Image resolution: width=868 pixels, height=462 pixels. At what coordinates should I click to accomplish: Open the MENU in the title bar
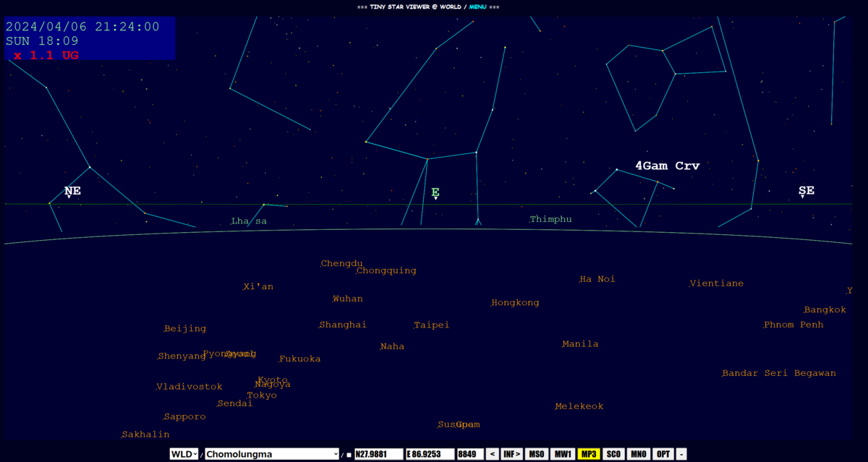pyautogui.click(x=477, y=7)
